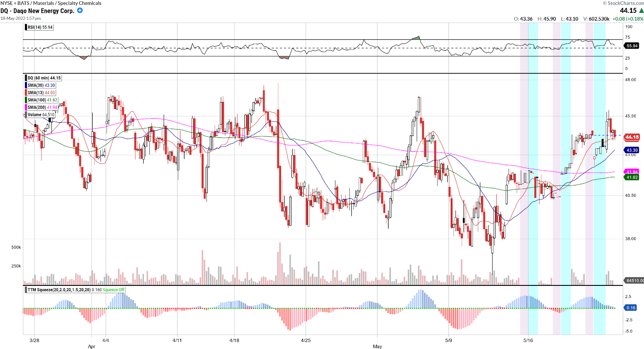Click the '4/25' date label on time axis
Viewport: 644px width, 349px height.
click(306, 341)
